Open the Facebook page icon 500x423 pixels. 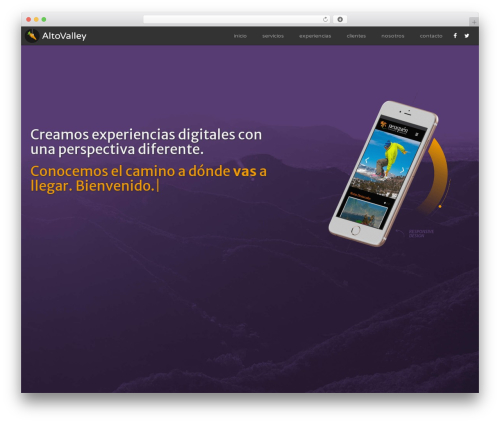pyautogui.click(x=455, y=36)
